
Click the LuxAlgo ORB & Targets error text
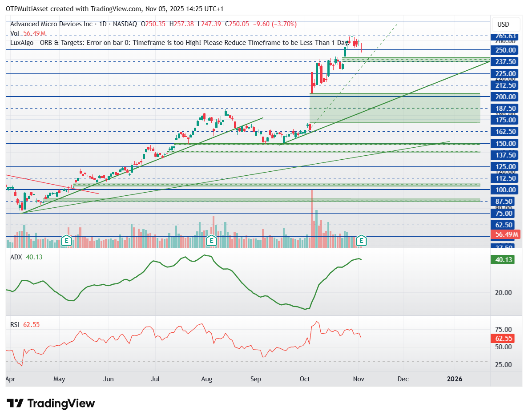pos(178,43)
